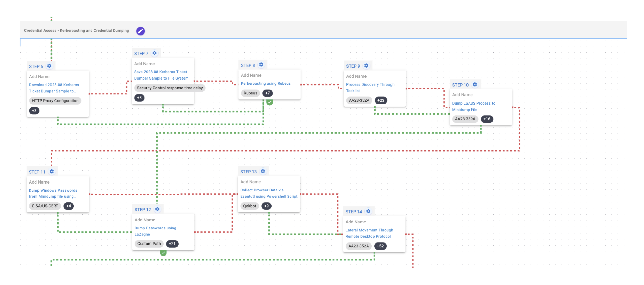Expand +52 tags on Lateral Movement step
The height and width of the screenshot is (285, 644).
(380, 246)
